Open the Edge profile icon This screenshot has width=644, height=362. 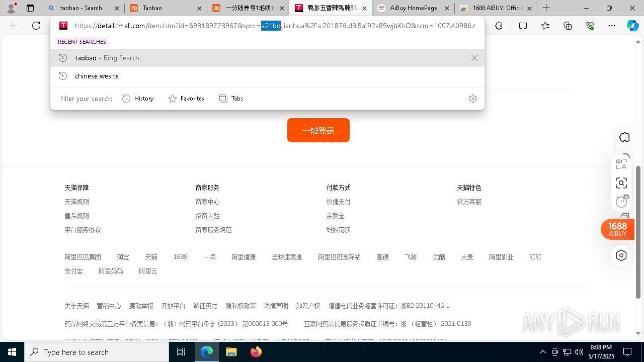coord(11,8)
